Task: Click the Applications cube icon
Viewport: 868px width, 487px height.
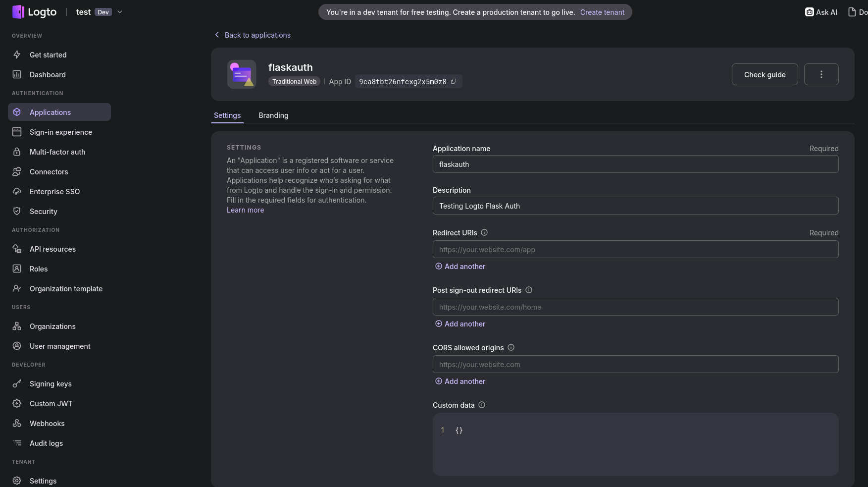Action: click(17, 112)
